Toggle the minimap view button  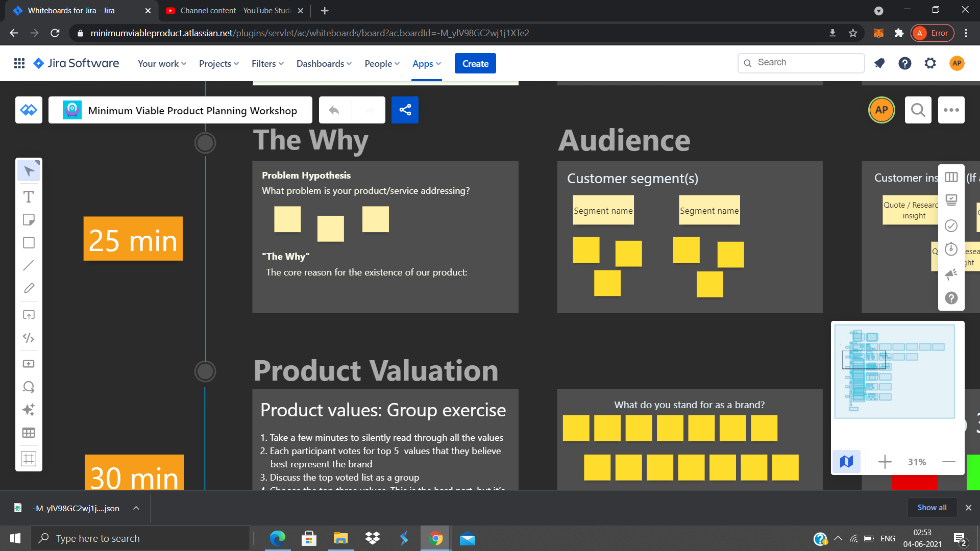[x=846, y=462]
